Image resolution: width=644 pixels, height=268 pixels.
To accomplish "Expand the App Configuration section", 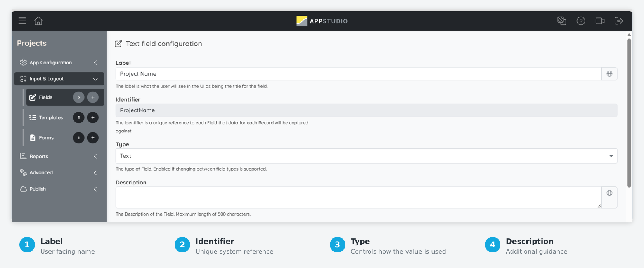I will coord(59,63).
